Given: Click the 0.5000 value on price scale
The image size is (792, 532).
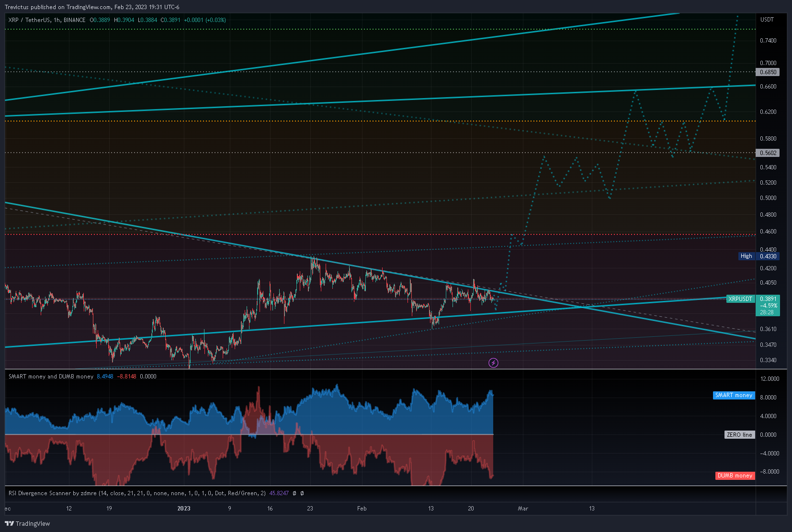Looking at the screenshot, I should 768,198.
